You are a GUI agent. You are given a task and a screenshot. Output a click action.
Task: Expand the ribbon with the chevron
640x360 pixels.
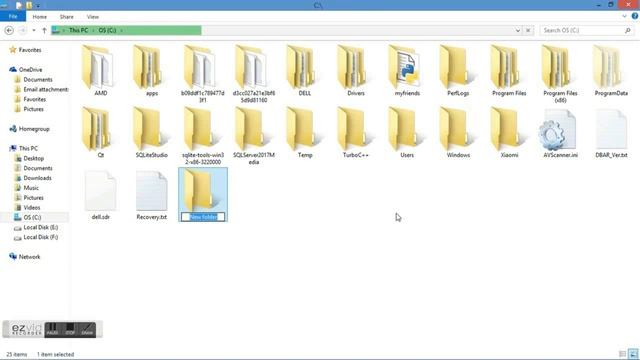[x=624, y=16]
